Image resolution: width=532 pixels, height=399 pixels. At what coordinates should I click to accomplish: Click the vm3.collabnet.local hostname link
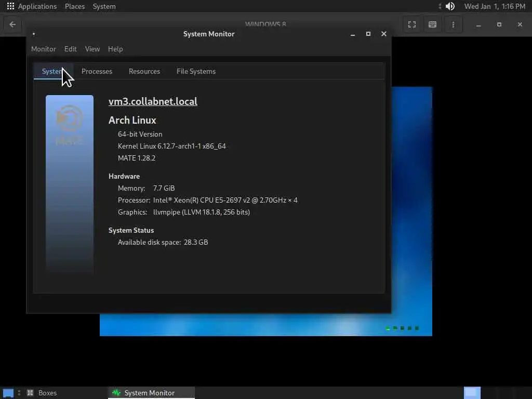coord(153,101)
